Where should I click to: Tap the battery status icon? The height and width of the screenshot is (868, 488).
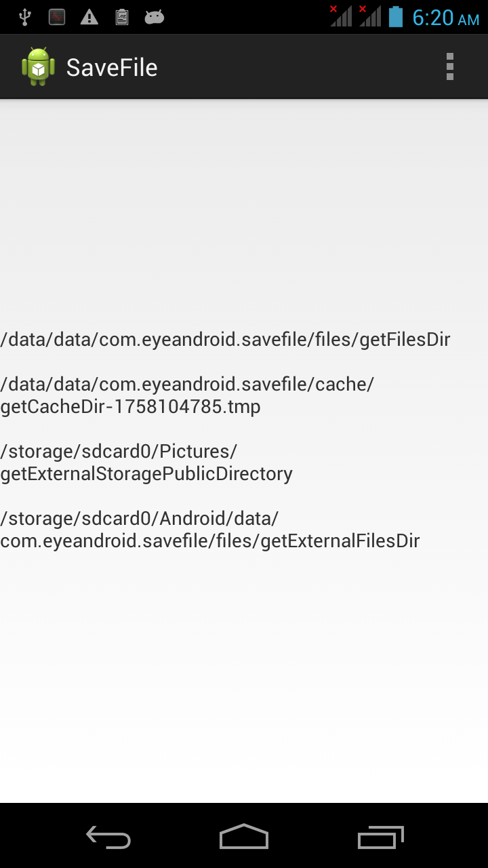click(396, 17)
